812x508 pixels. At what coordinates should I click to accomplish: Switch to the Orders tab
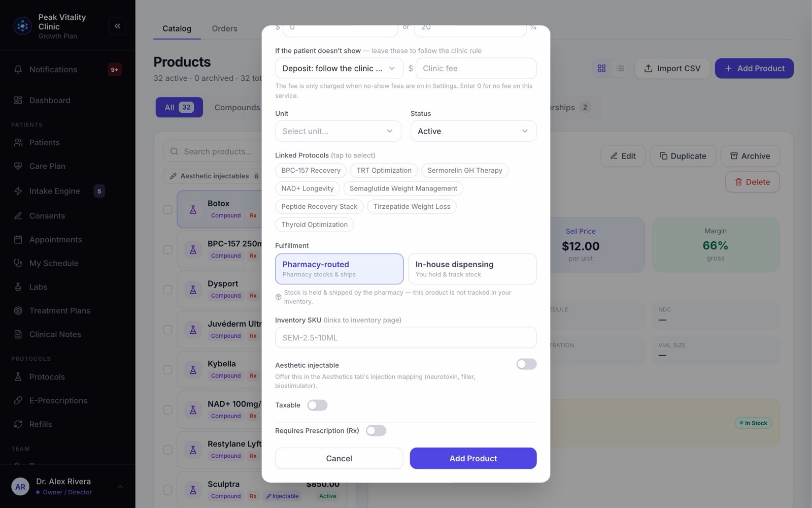224,28
